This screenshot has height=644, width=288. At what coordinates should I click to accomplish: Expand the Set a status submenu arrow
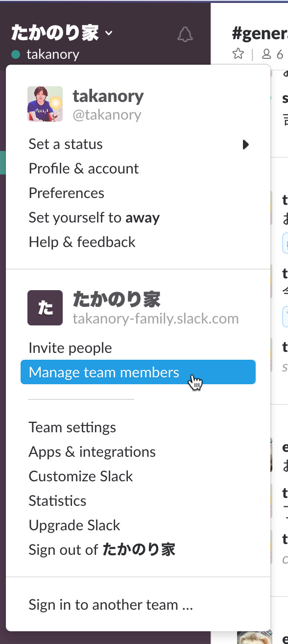[x=246, y=145]
